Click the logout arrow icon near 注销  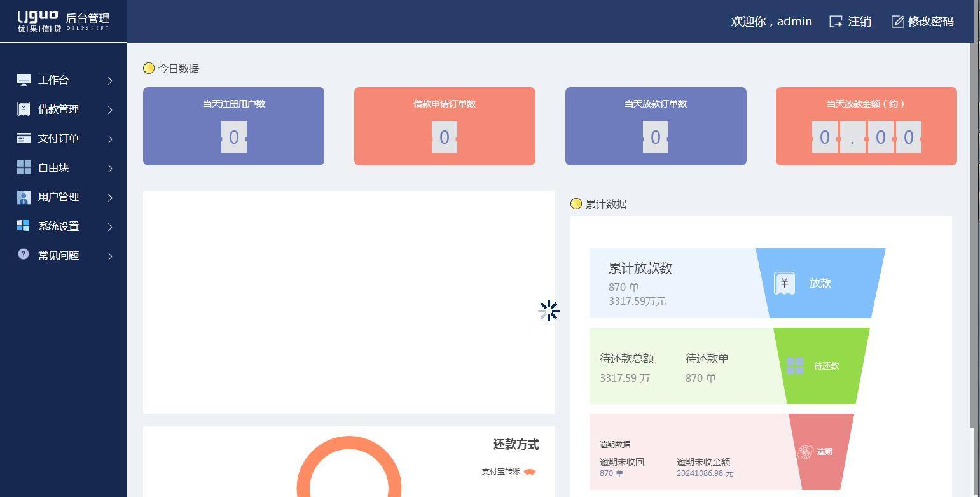pos(836,21)
